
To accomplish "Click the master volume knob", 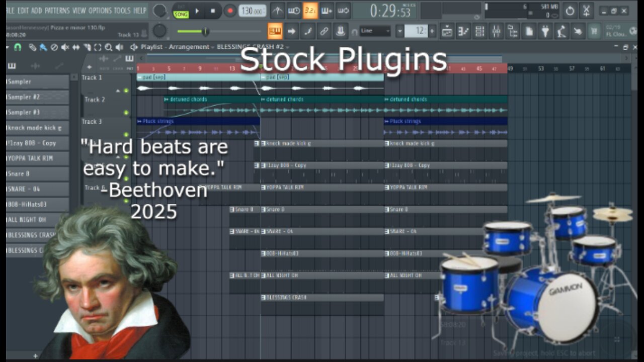I will 160,11.
